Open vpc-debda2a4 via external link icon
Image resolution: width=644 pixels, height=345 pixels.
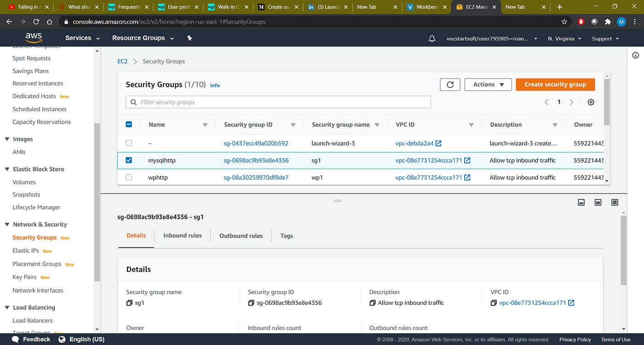(x=438, y=143)
